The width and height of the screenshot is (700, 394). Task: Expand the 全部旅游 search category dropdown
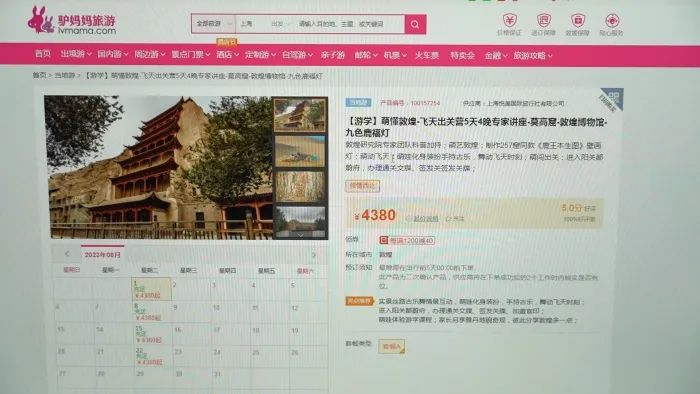click(x=213, y=24)
